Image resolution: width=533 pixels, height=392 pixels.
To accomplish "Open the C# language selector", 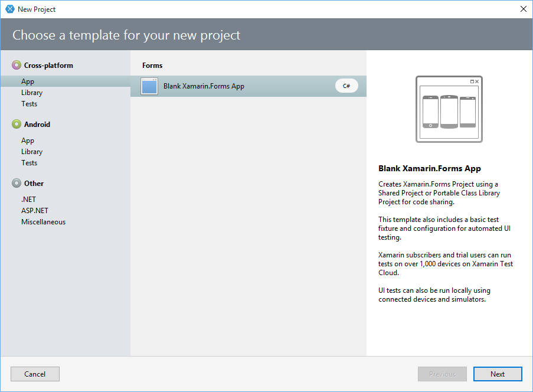I will tap(346, 86).
